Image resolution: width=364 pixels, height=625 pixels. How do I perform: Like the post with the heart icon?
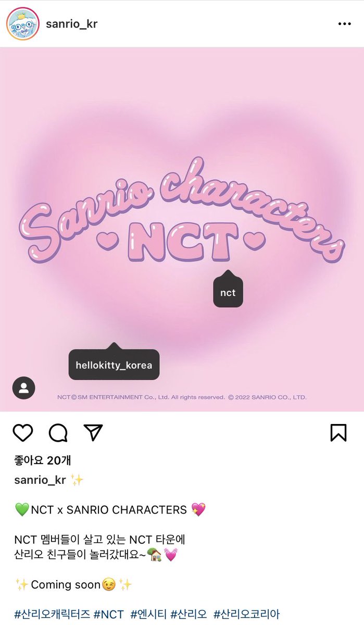23,433
